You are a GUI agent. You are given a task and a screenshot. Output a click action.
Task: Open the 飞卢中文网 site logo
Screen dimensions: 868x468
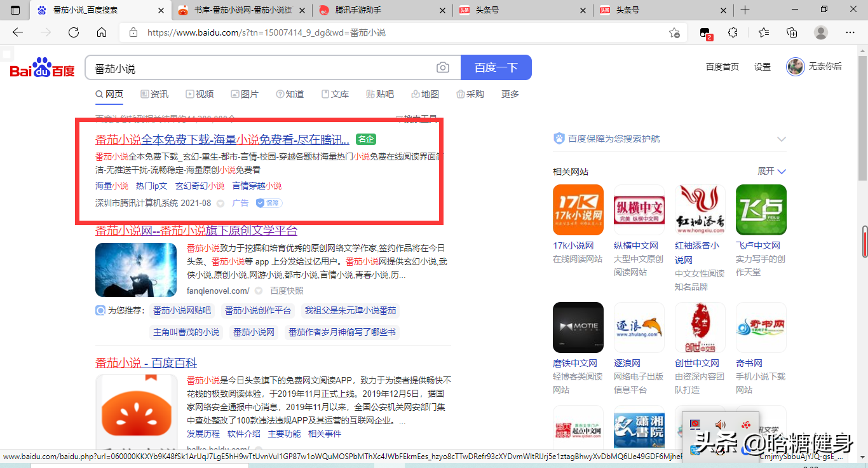761,210
